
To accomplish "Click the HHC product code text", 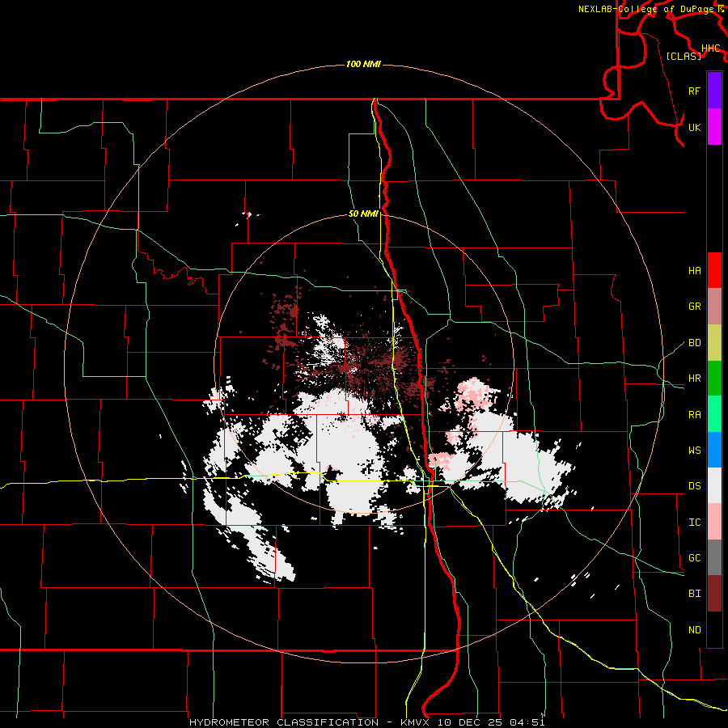I will (x=711, y=48).
